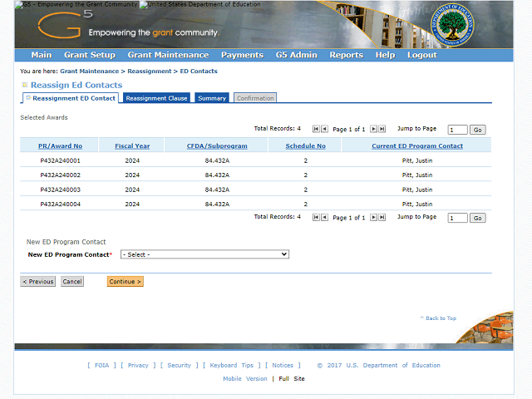Switch to the Reassignment Clause tab

coord(156,98)
